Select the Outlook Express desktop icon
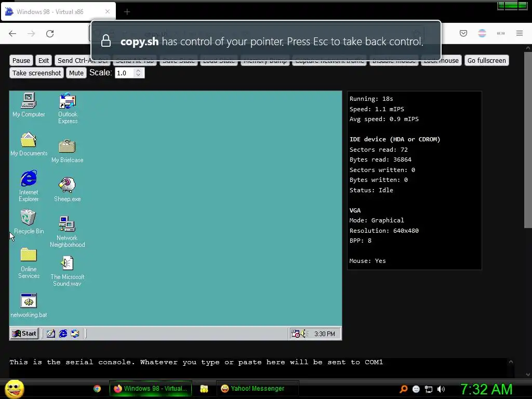Viewport: 532px width, 399px height. [68, 108]
